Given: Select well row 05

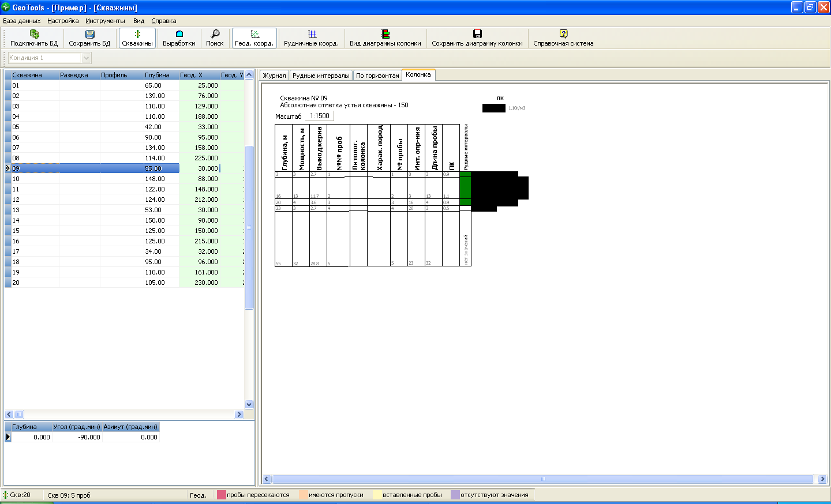Looking at the screenshot, I should tap(124, 127).
